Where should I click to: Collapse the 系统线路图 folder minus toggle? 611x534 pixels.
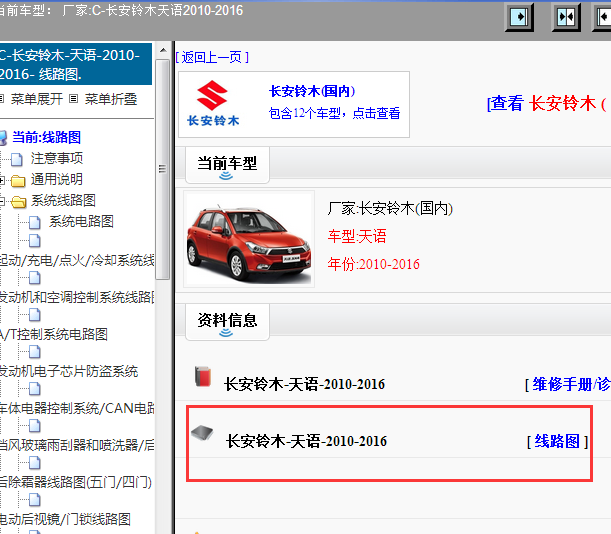[2, 201]
